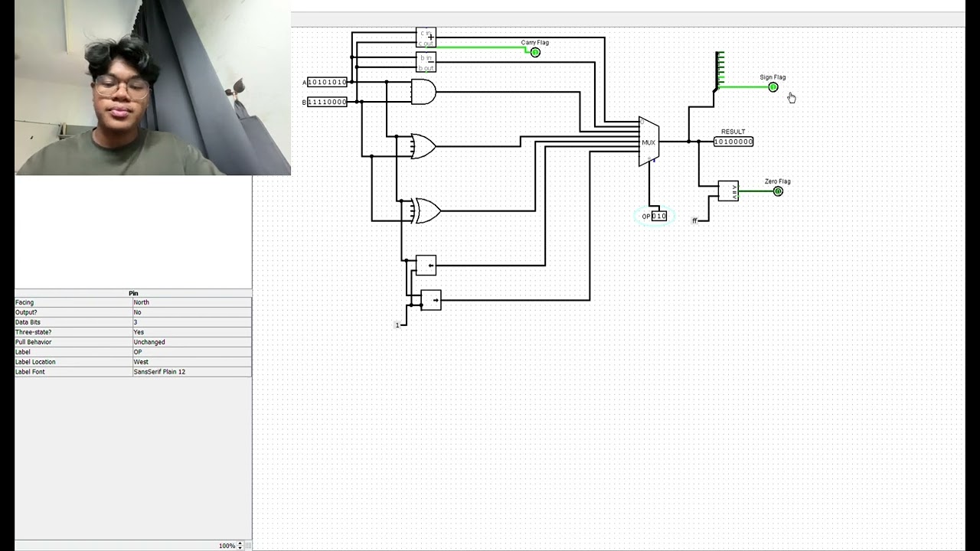Select the XOR gate in the circuit
Image resolution: width=980 pixels, height=551 pixels.
pos(426,210)
